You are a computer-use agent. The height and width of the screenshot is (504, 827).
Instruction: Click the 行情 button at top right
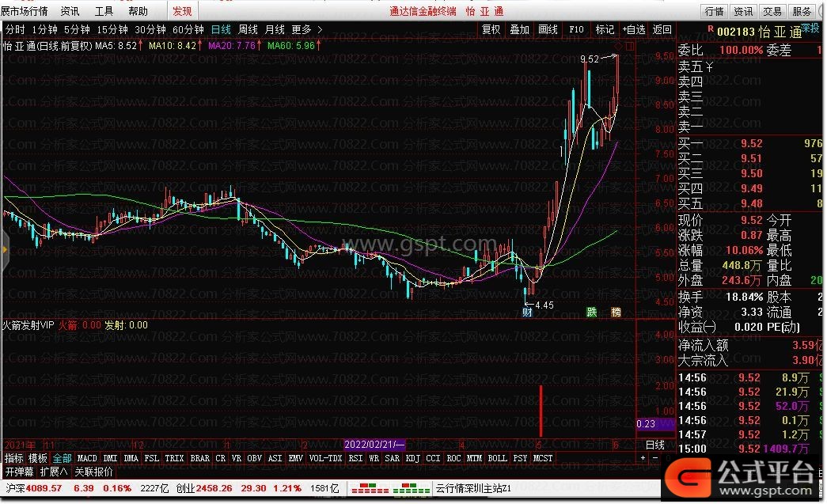coord(714,11)
